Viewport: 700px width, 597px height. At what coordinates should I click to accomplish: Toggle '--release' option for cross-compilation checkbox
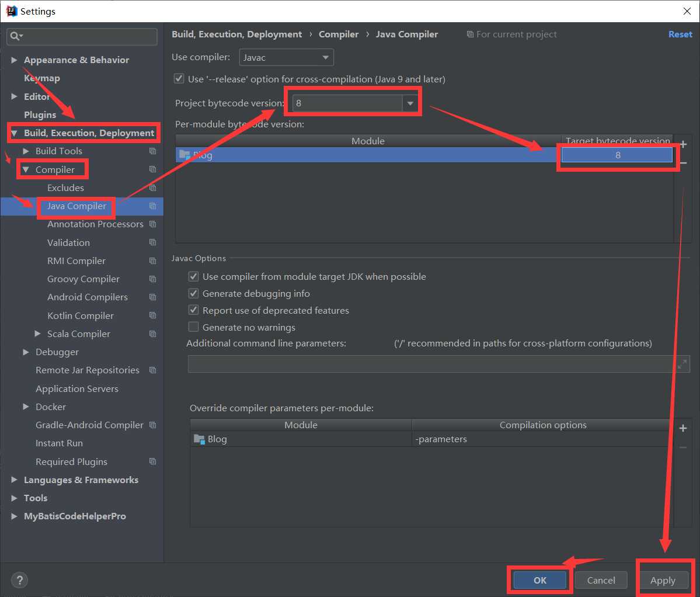point(179,79)
